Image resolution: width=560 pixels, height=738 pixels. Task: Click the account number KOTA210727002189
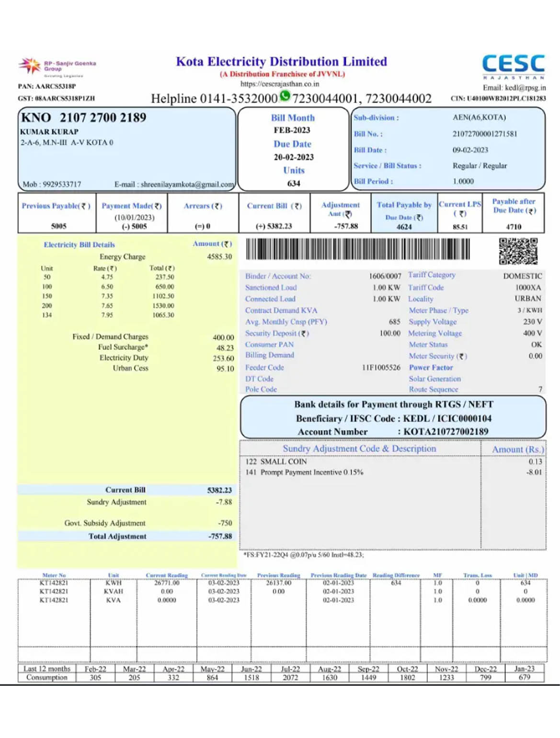coord(446,432)
